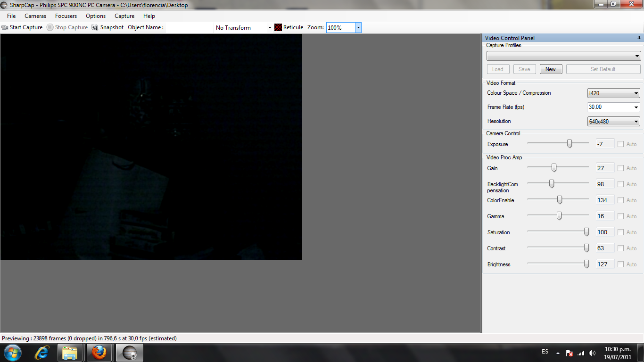
Task: Enable Auto for Contrast
Action: click(621, 248)
